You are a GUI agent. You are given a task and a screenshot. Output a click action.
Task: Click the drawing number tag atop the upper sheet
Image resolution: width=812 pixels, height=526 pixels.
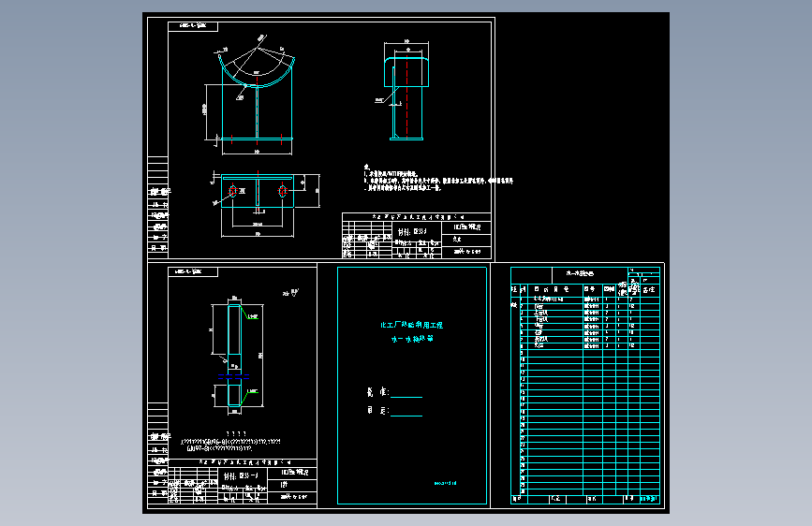193,26
